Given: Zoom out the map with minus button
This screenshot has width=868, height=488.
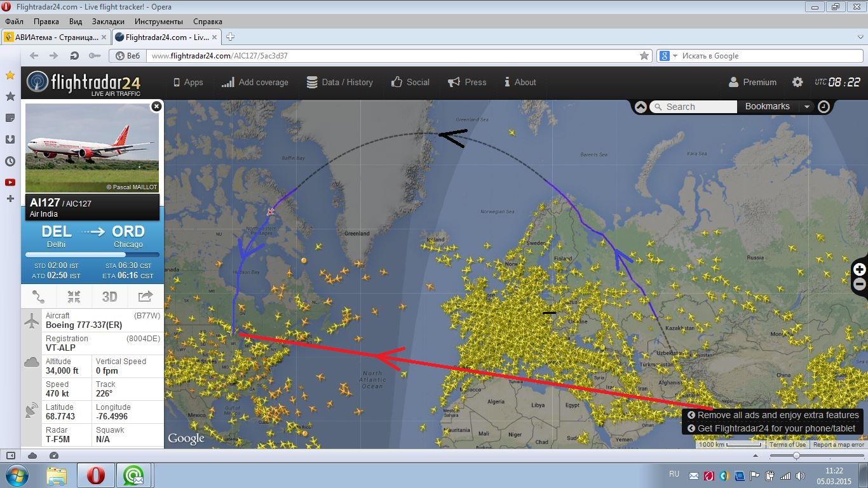Looking at the screenshot, I should pos(859,285).
